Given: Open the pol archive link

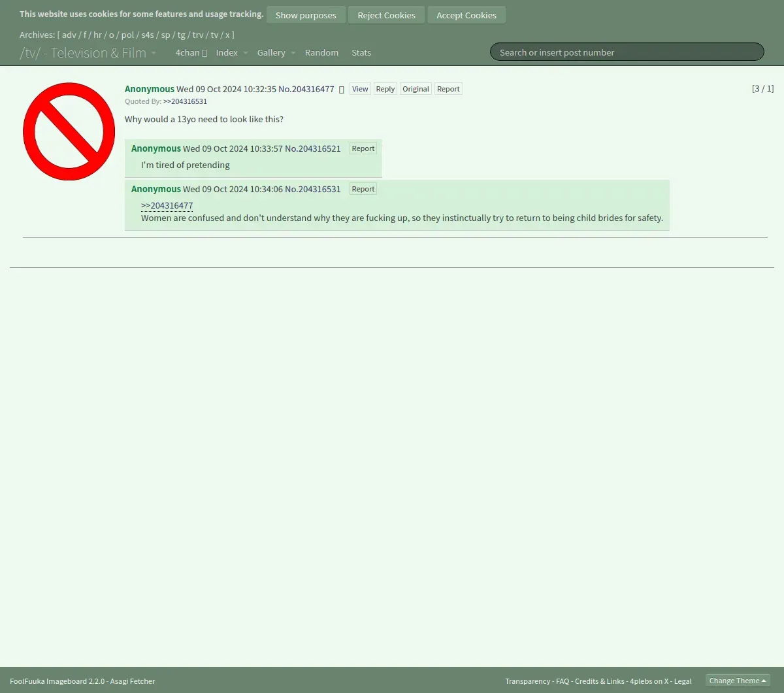Looking at the screenshot, I should (127, 35).
